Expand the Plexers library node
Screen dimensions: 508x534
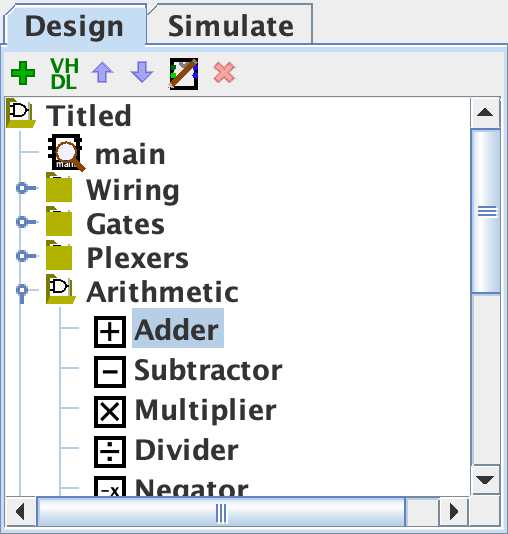click(x=22, y=256)
